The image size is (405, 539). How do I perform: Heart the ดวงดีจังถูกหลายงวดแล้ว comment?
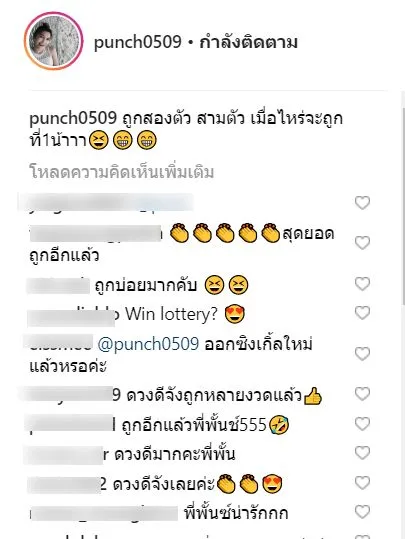362,394
